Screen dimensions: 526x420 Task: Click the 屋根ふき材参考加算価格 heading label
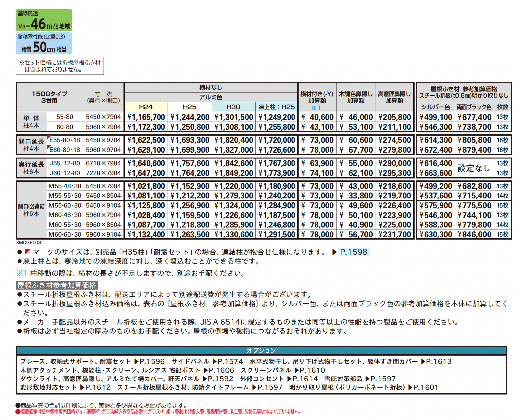click(57, 285)
